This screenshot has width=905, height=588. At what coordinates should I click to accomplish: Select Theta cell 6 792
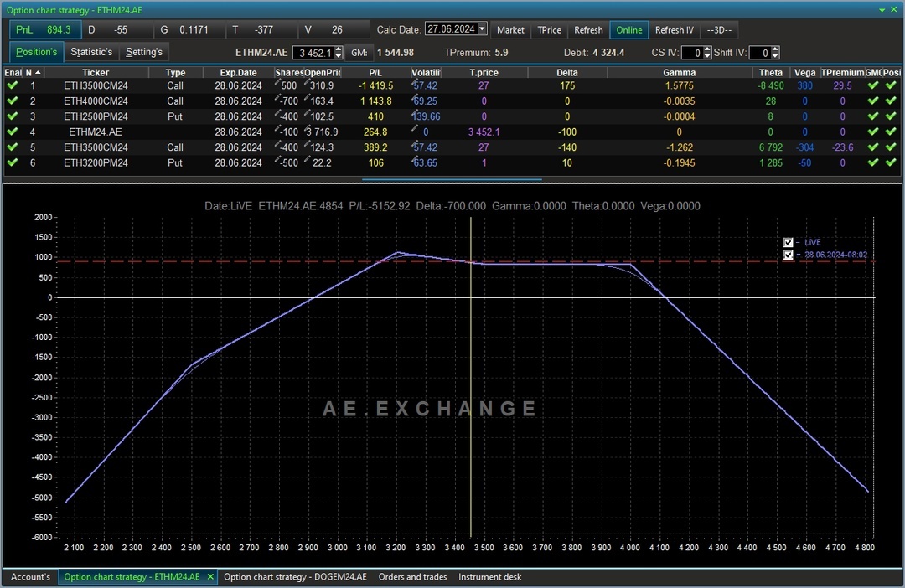coord(771,147)
